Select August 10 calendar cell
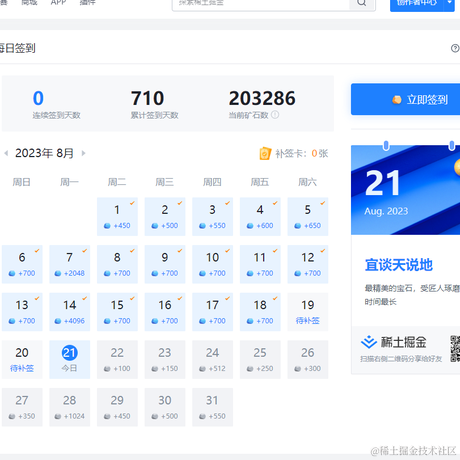Screen dimensions: 460x460 (x=213, y=264)
